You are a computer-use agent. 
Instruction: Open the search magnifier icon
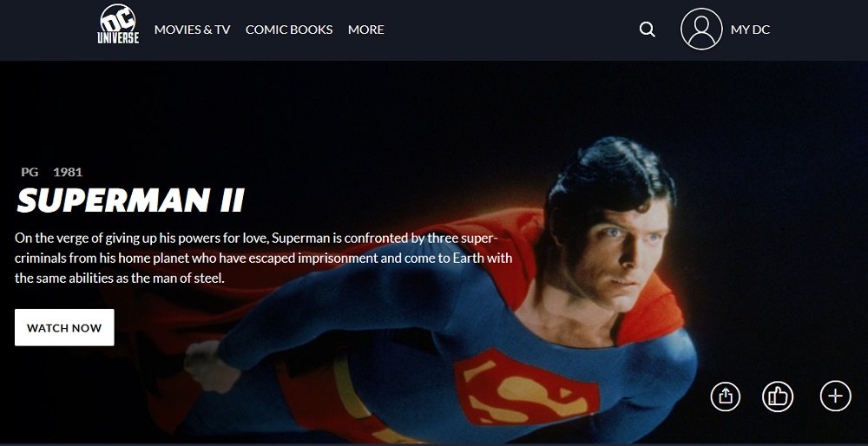click(648, 30)
